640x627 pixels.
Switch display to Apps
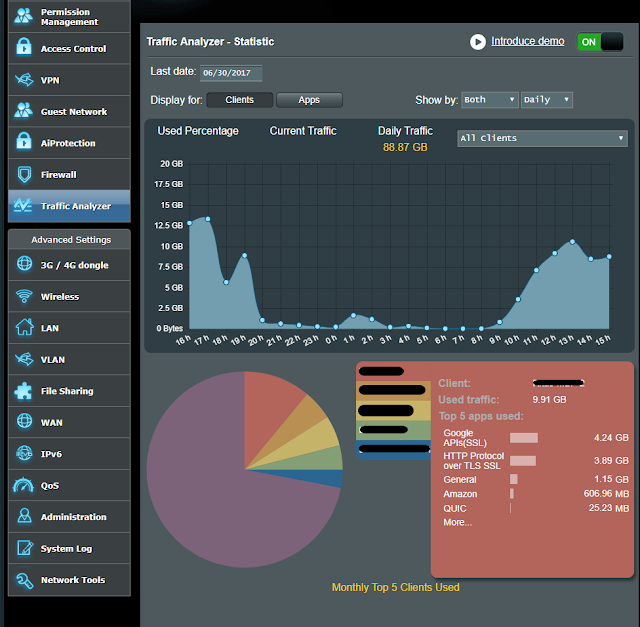pyautogui.click(x=309, y=100)
